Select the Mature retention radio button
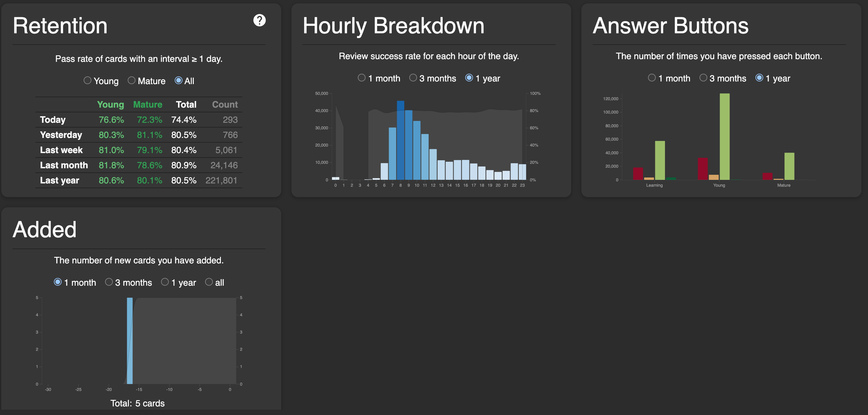 click(x=131, y=81)
